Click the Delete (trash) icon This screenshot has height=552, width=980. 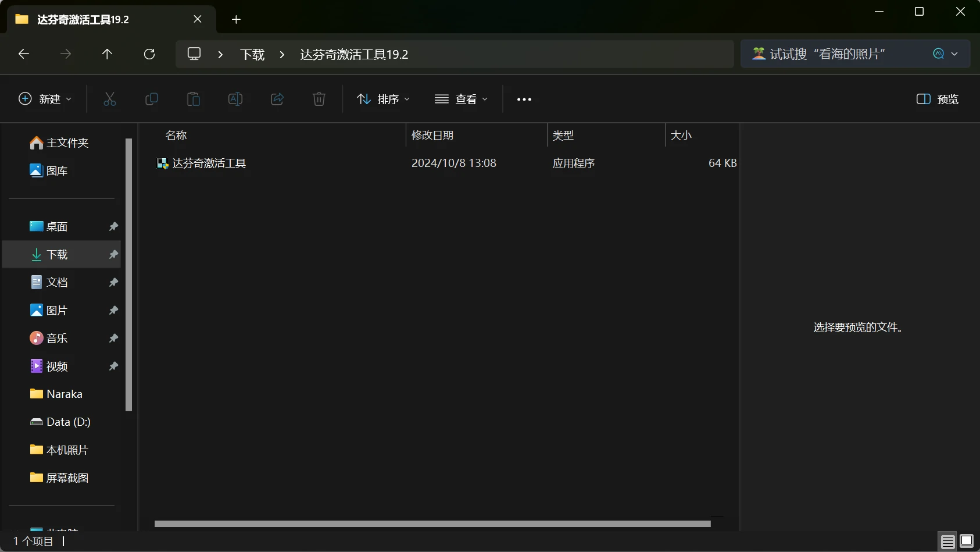[x=319, y=99]
